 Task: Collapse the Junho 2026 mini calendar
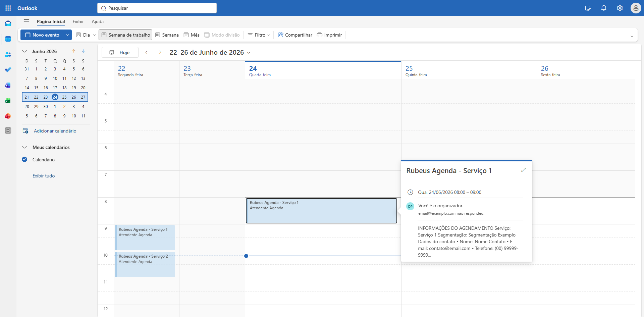click(x=24, y=51)
